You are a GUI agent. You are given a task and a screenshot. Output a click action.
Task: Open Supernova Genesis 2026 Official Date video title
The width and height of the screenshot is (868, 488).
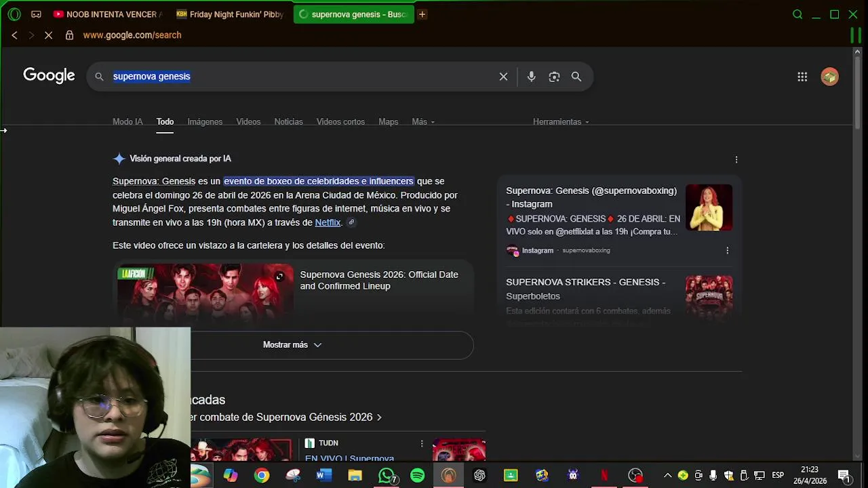(x=379, y=281)
